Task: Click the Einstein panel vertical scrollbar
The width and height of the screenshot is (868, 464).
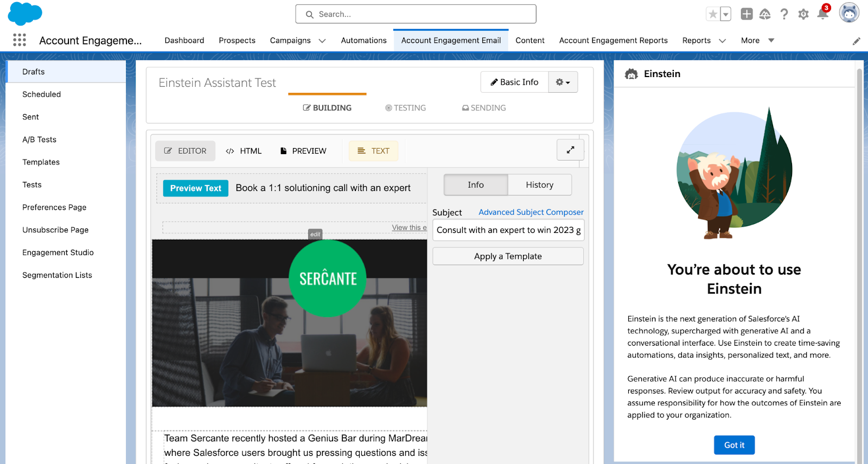Action: [859, 264]
